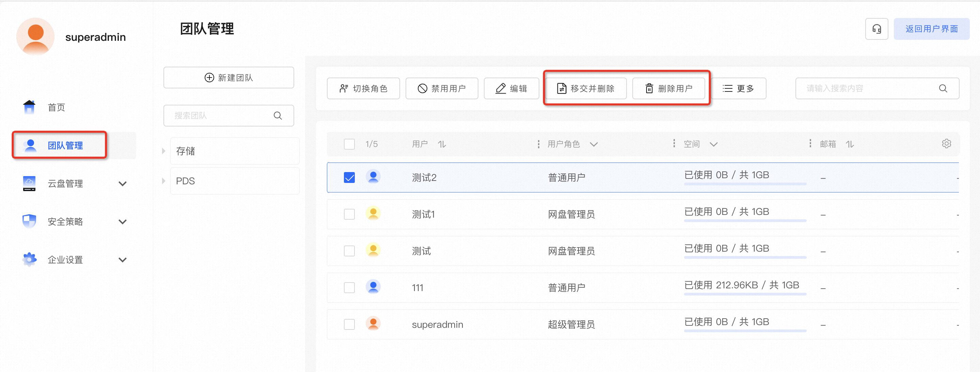Viewport: 980px width, 372px height.
Task: Tick the checkbox for user 111
Action: pyautogui.click(x=349, y=288)
